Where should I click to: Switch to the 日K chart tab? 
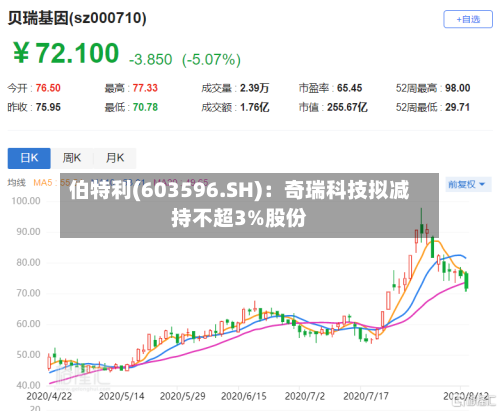click(x=29, y=158)
